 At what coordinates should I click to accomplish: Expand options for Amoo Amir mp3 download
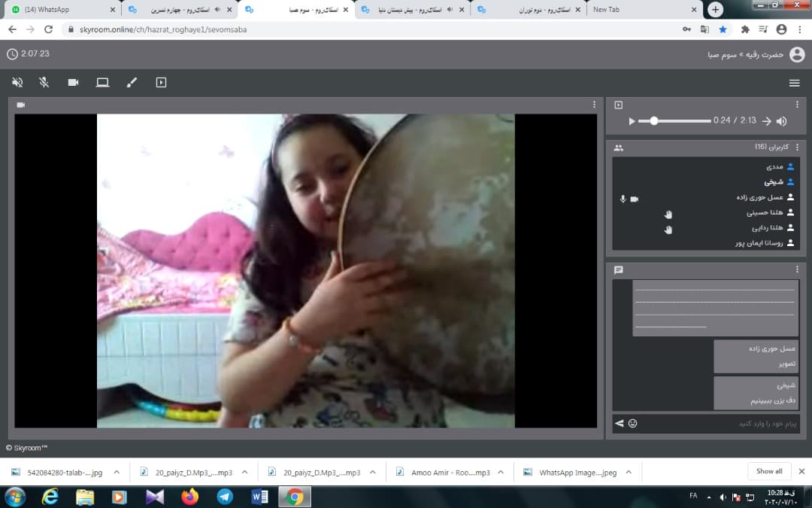click(x=500, y=473)
